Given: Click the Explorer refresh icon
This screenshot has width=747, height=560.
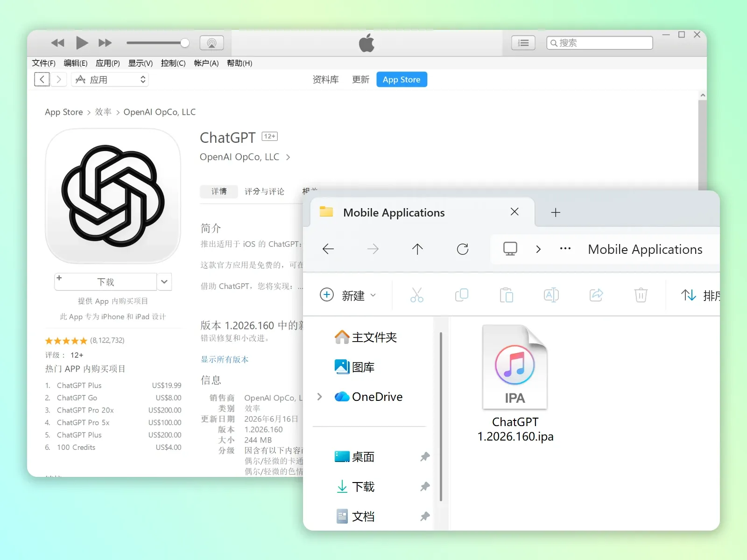Looking at the screenshot, I should point(463,249).
